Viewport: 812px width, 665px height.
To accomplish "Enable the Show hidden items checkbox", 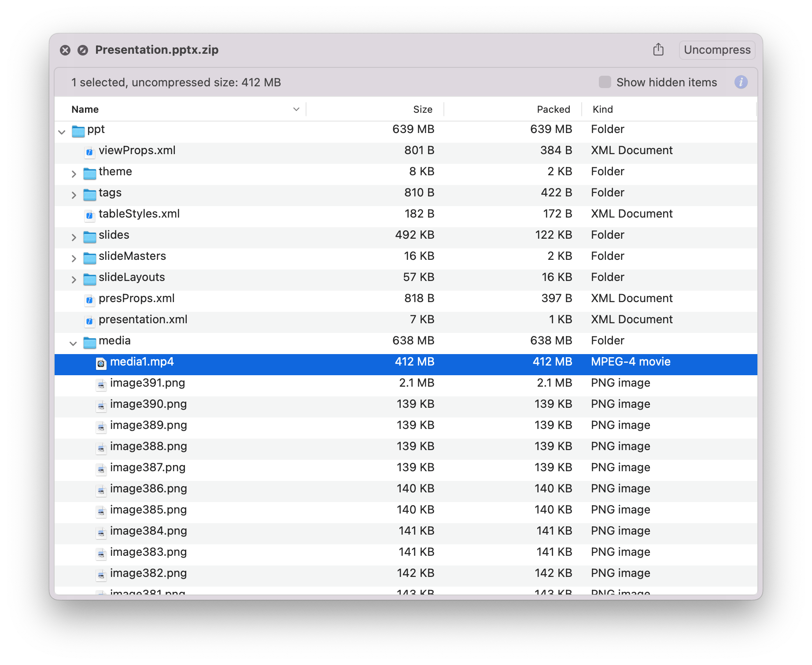I will pyautogui.click(x=605, y=82).
